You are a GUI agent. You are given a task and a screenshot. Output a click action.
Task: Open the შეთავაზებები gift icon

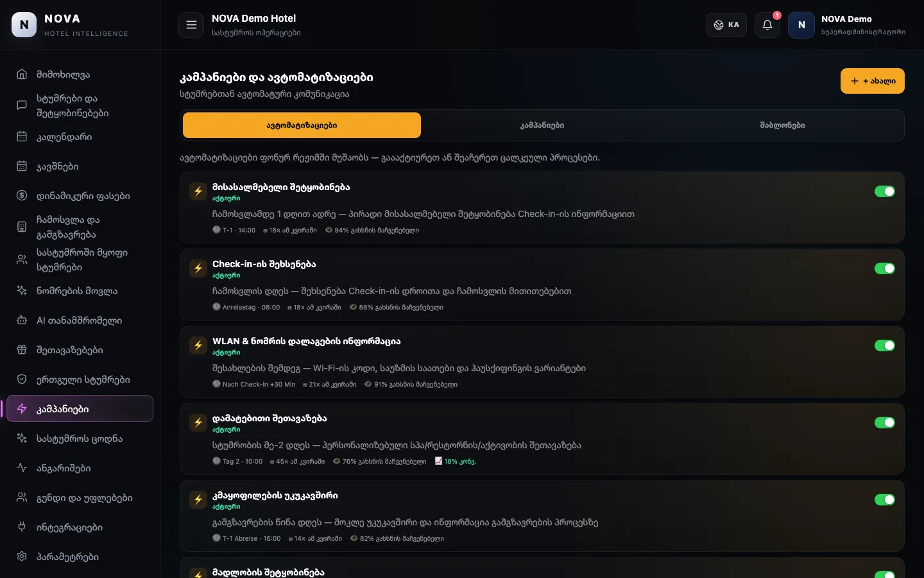pyautogui.click(x=22, y=350)
